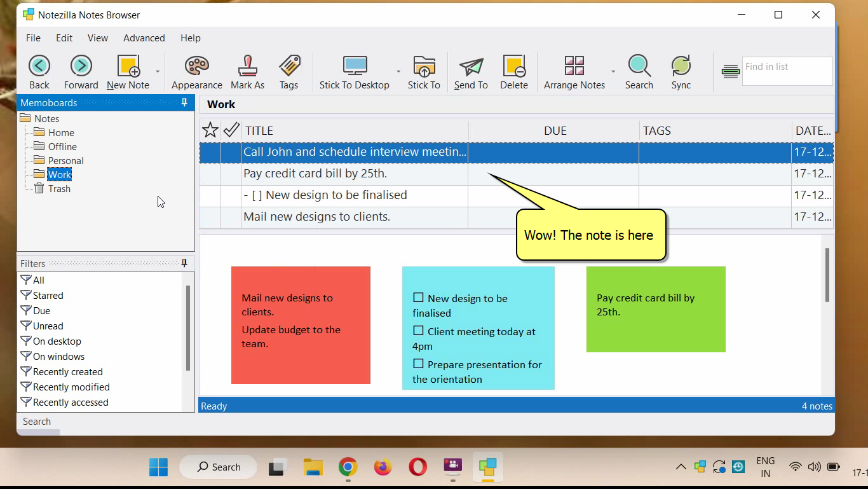Open the Search magnifier tool
Screen dimensions: 868x489
click(x=639, y=72)
